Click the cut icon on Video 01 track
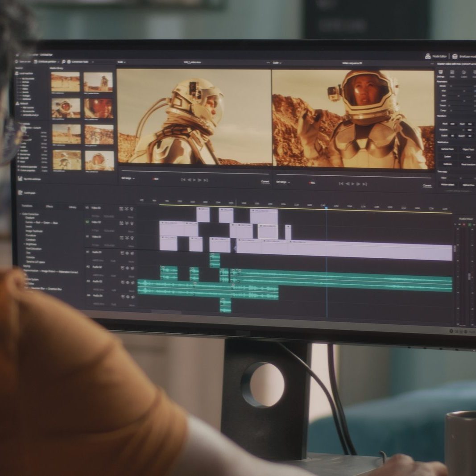Image resolution: width=476 pixels, height=476 pixels. click(127, 238)
